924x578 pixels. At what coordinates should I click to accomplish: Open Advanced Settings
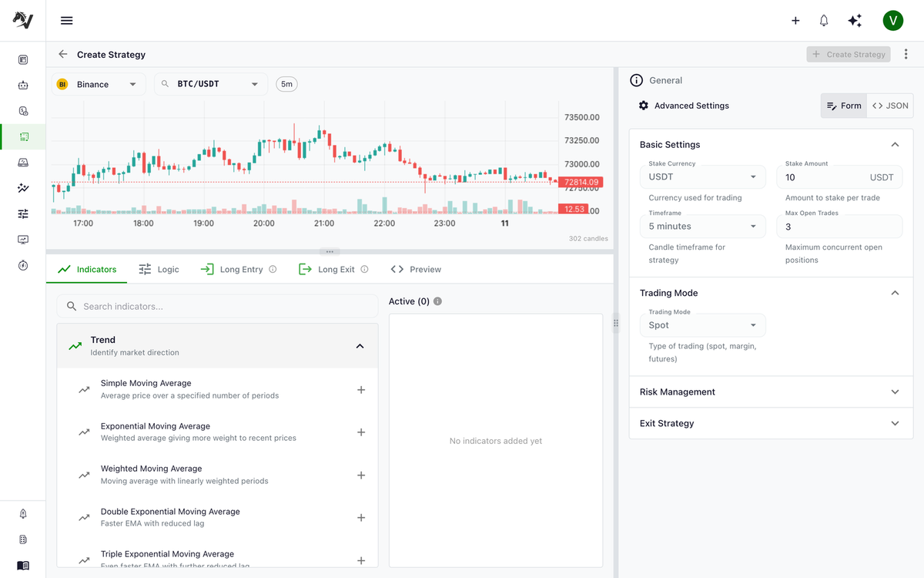click(x=684, y=106)
